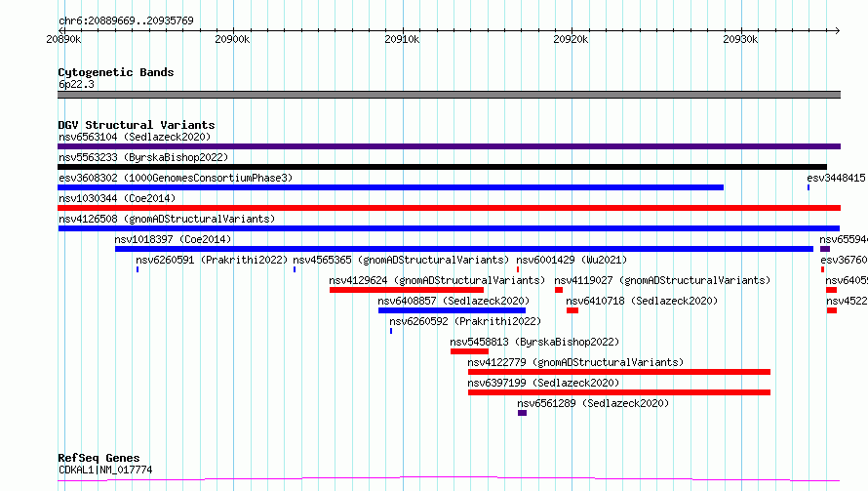Click the nsv4119027 (gnomADStructuralVariants) label
This screenshot has height=491, width=868.
coord(662,280)
